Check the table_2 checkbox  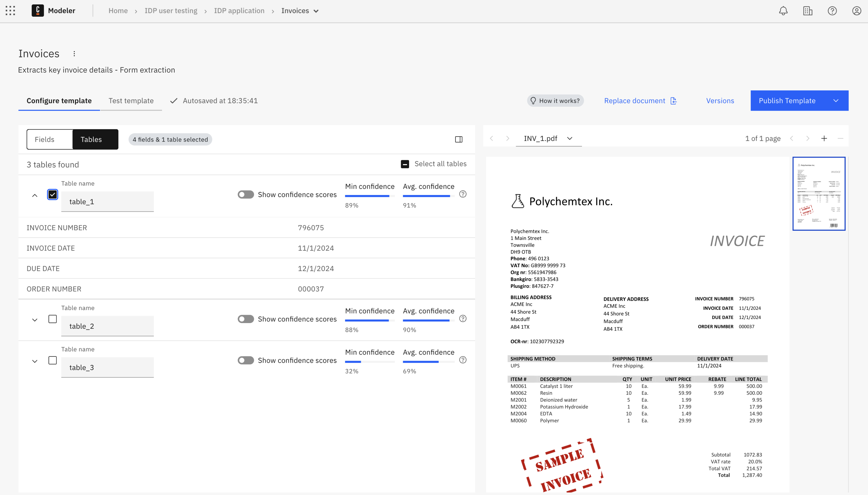[x=53, y=319]
